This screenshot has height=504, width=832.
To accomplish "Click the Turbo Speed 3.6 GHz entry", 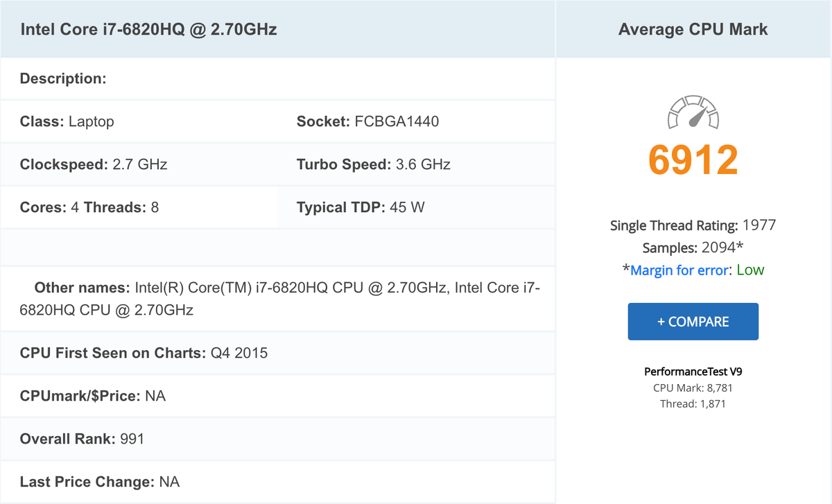I will tap(373, 165).
